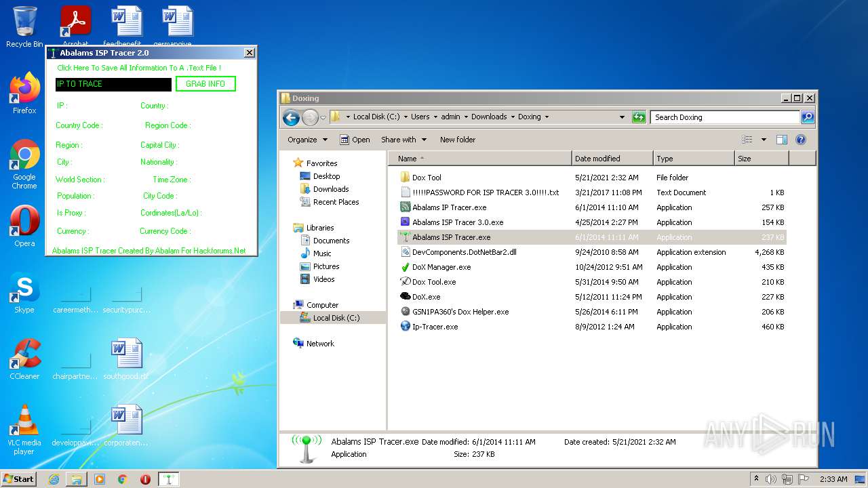
Task: Open Desktop under Favorites
Action: tap(320, 176)
